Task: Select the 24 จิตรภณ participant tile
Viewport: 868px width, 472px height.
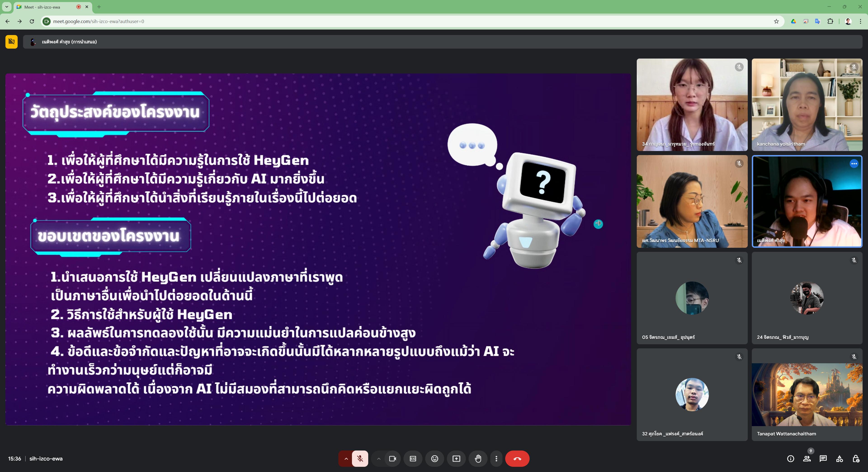Action: tap(807, 298)
